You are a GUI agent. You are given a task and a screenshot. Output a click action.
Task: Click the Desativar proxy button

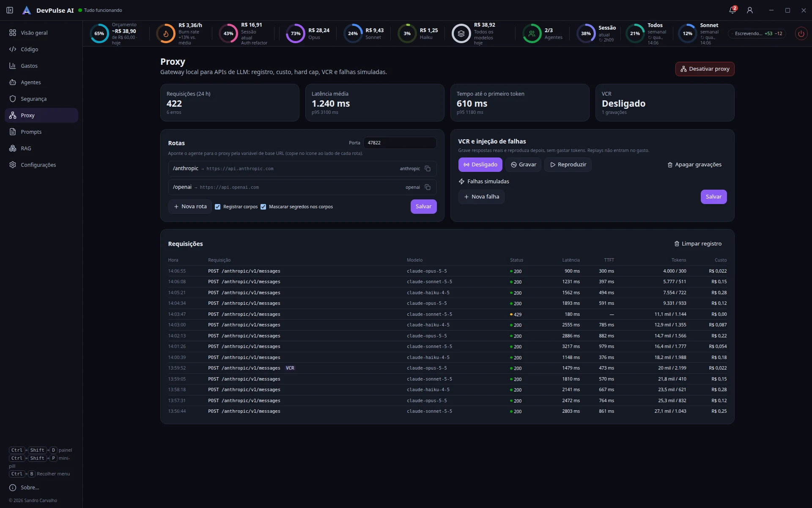pos(705,69)
